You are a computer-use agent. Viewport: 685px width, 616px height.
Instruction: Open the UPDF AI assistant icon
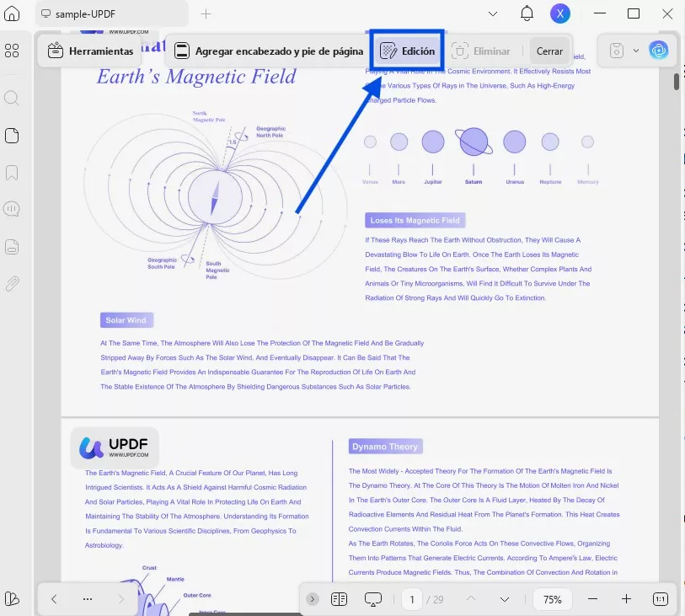pos(658,51)
